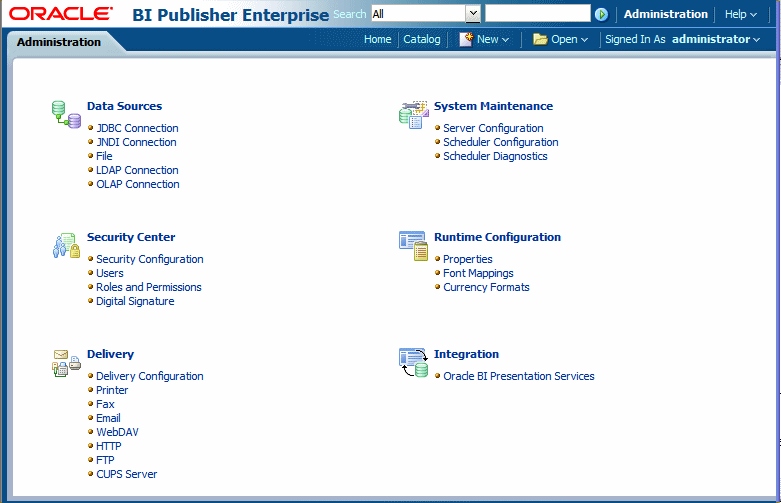Click the green search go button

click(602, 14)
